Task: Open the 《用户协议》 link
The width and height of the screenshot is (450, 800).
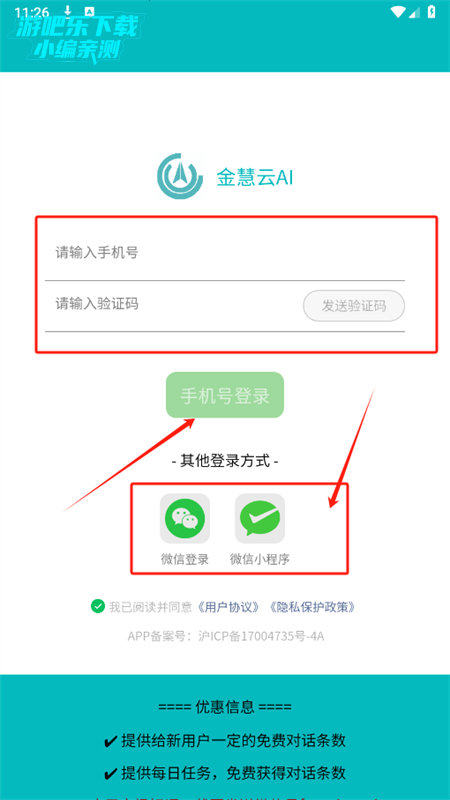Action: pos(229,607)
